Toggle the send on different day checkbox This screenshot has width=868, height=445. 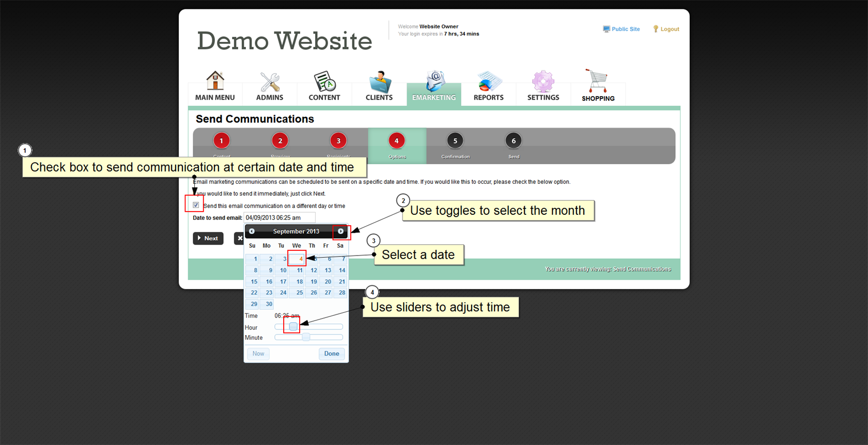[x=196, y=205]
